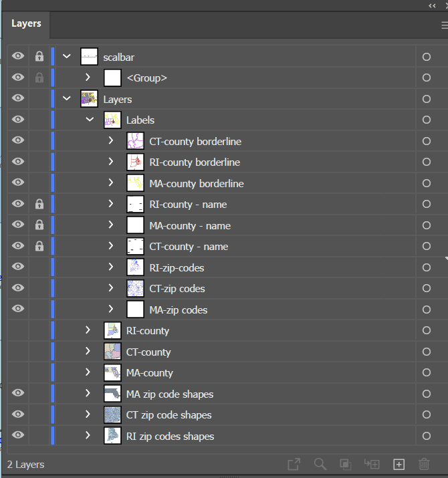Click Make/Release Clipping Mask icon

point(346,464)
